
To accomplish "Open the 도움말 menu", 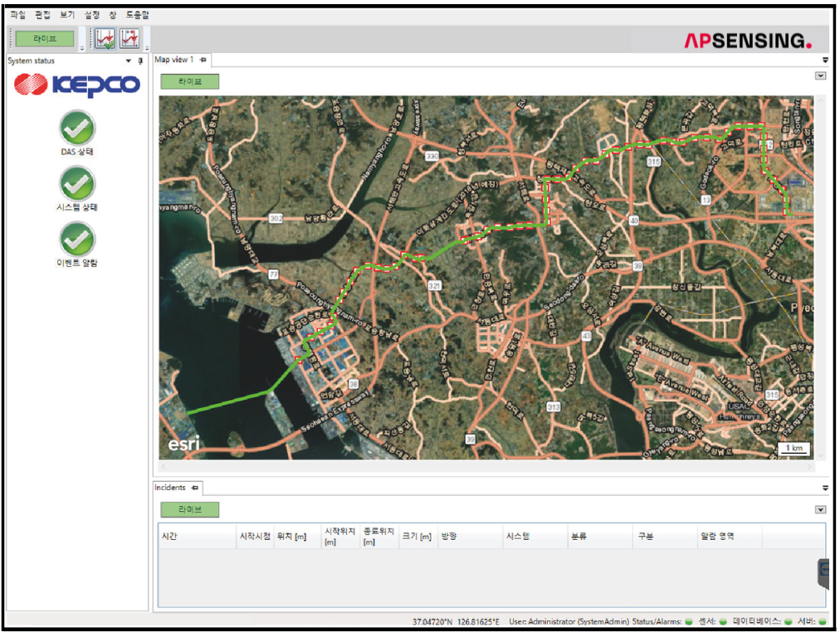I will pyautogui.click(x=138, y=15).
